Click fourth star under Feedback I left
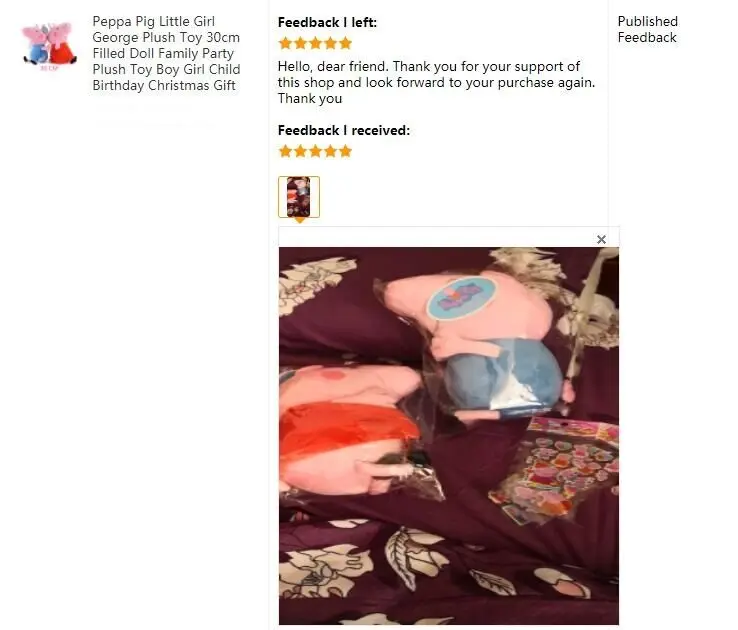738x630 pixels. [x=330, y=43]
